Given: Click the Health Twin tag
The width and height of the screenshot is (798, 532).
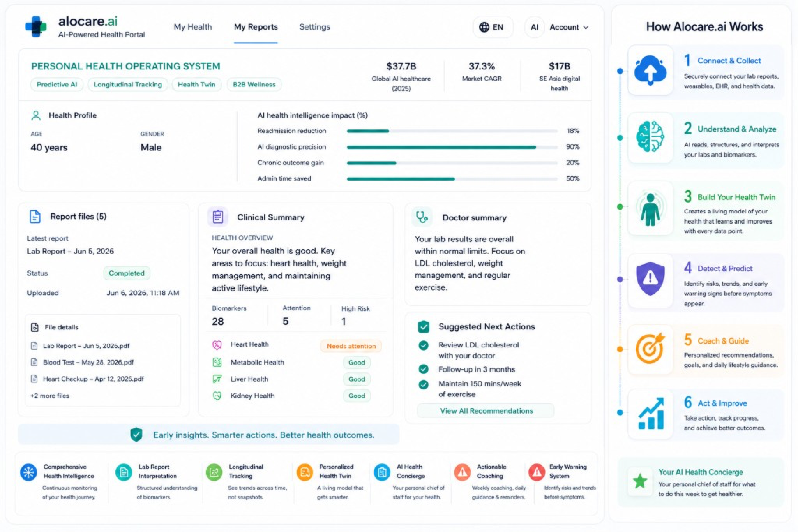Looking at the screenshot, I should tap(196, 85).
